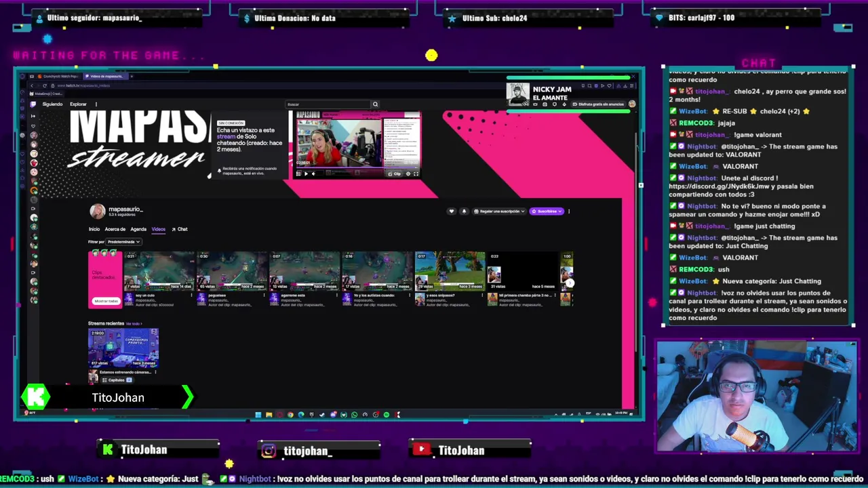Open three-dot menu of 'Estamos estrenando cámaras' stream
The image size is (868, 488).
point(155,372)
